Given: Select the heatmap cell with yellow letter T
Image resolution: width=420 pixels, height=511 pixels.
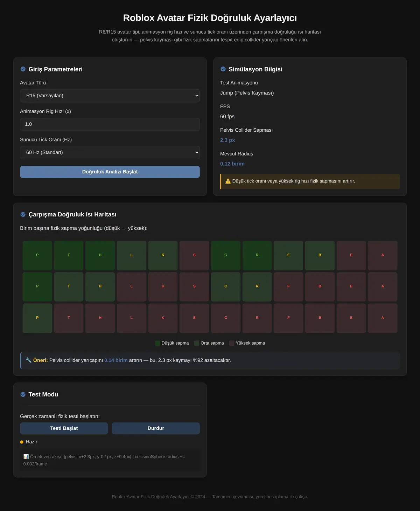Looking at the screenshot, I should (x=69, y=286).
